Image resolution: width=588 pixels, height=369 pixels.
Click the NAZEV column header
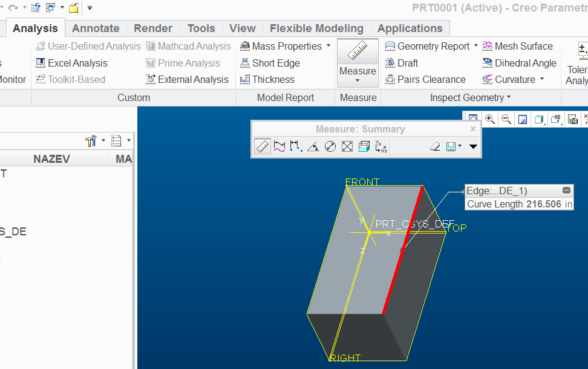pos(68,158)
